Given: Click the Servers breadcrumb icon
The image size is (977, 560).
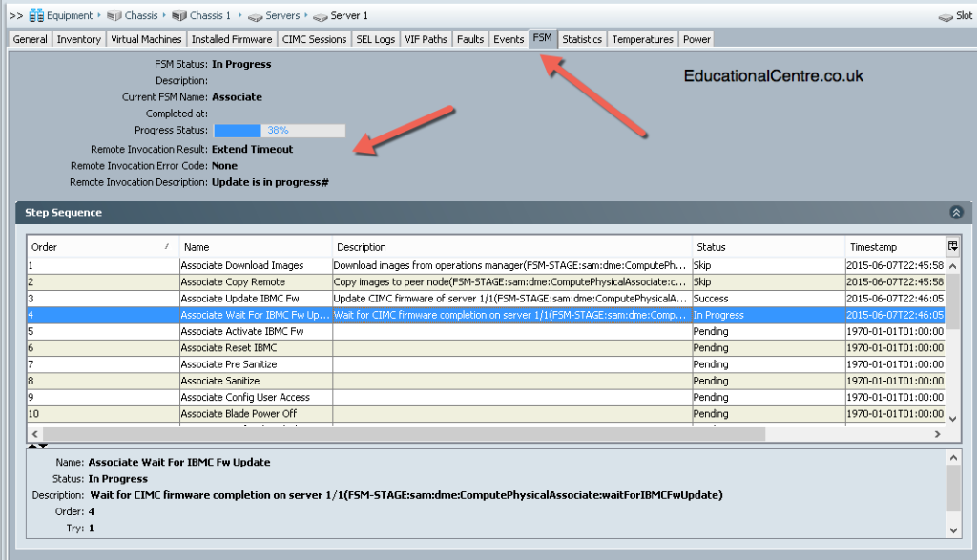Looking at the screenshot, I should 255,17.
